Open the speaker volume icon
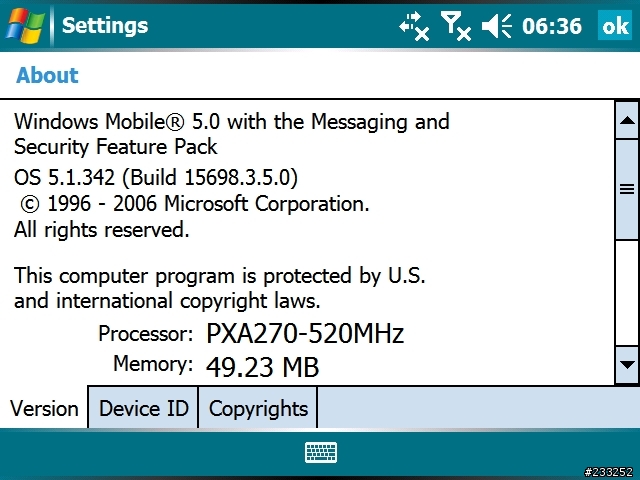 (x=496, y=26)
